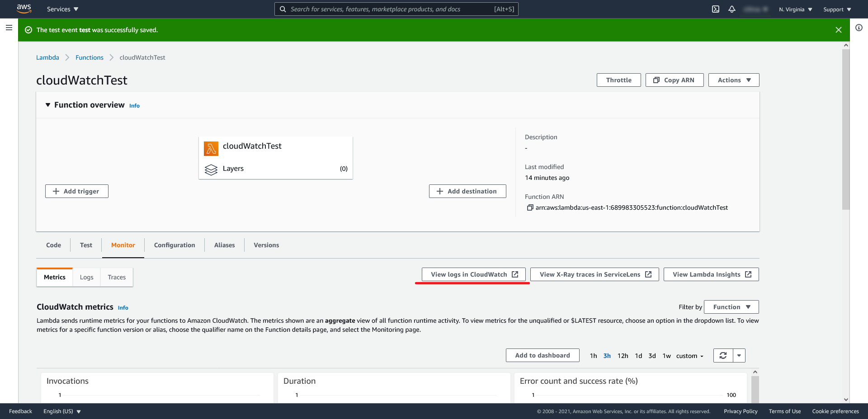Image resolution: width=868 pixels, height=419 pixels.
Task: Click the Copy ARN button
Action: point(675,80)
